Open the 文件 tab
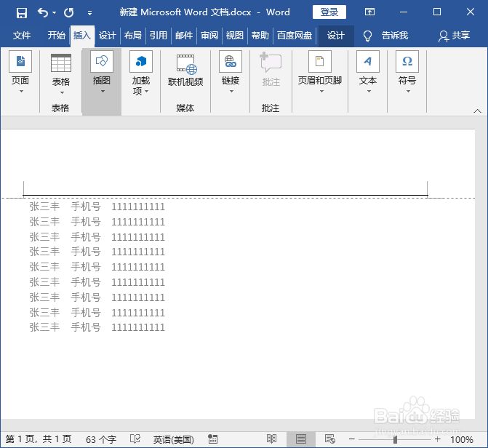This screenshot has width=488, height=448. (22, 36)
